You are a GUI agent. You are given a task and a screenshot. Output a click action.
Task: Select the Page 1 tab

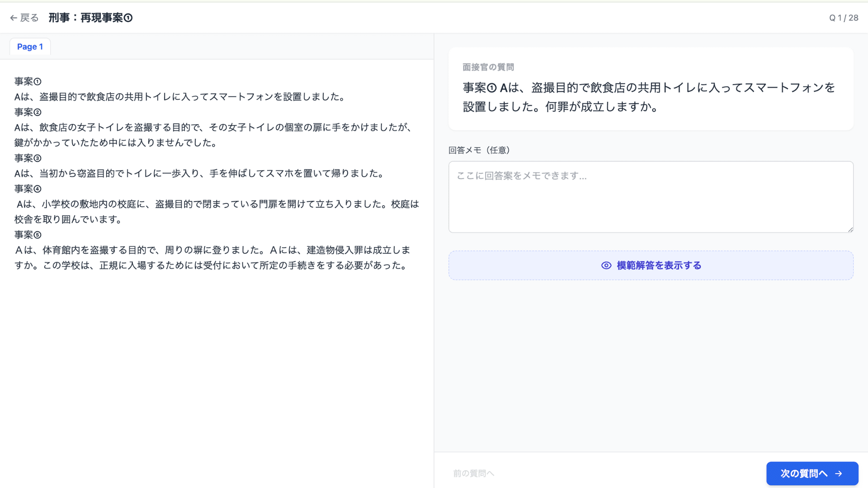[x=29, y=47]
